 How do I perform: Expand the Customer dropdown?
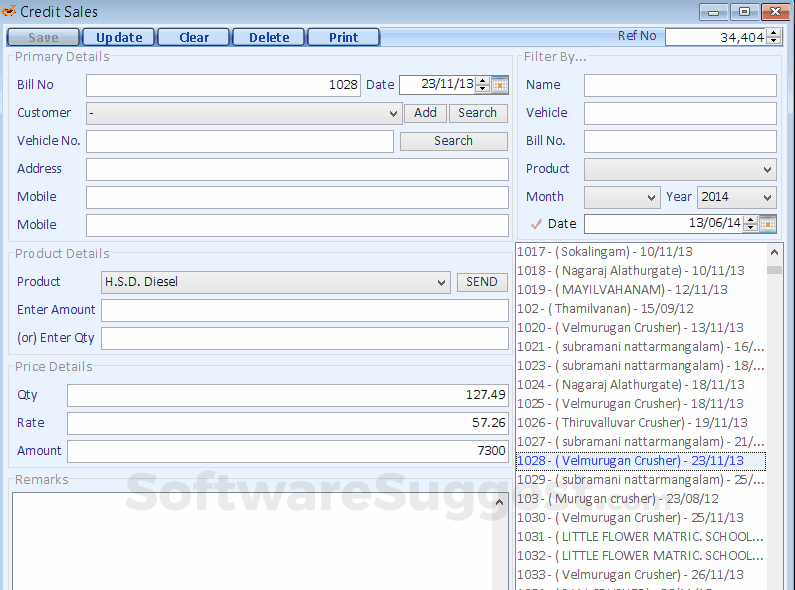[x=393, y=114]
